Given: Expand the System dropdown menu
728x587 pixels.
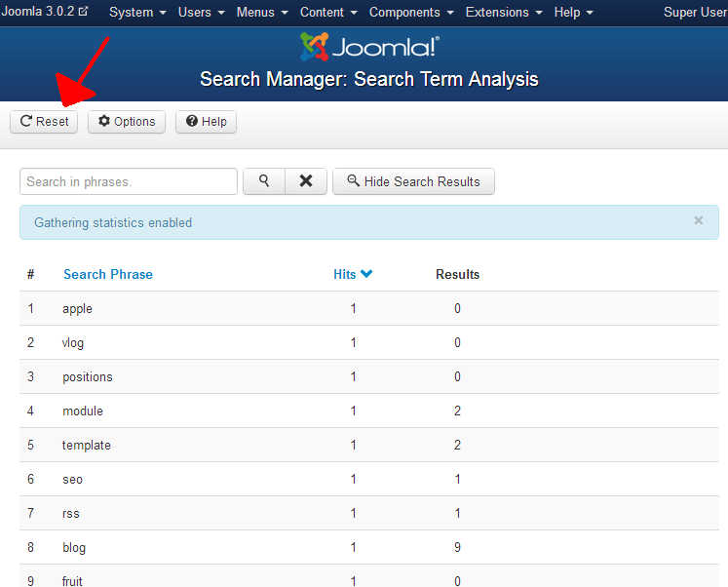Looking at the screenshot, I should coord(136,12).
